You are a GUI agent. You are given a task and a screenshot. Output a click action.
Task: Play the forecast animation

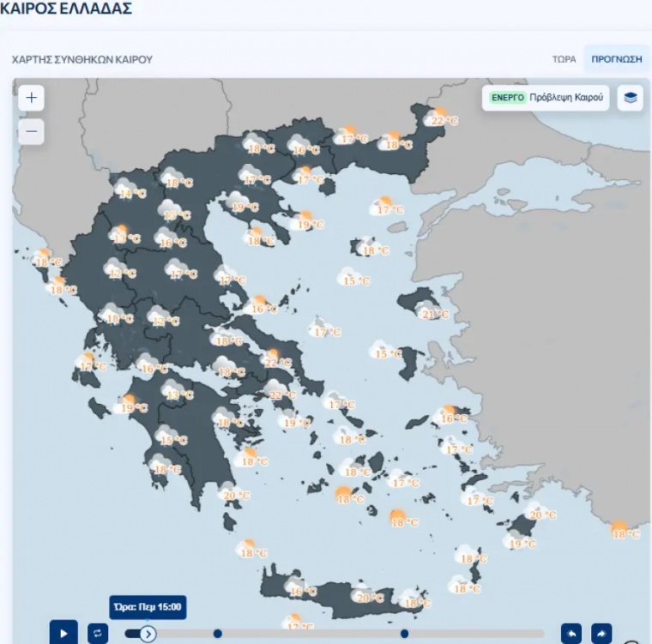coord(63,633)
